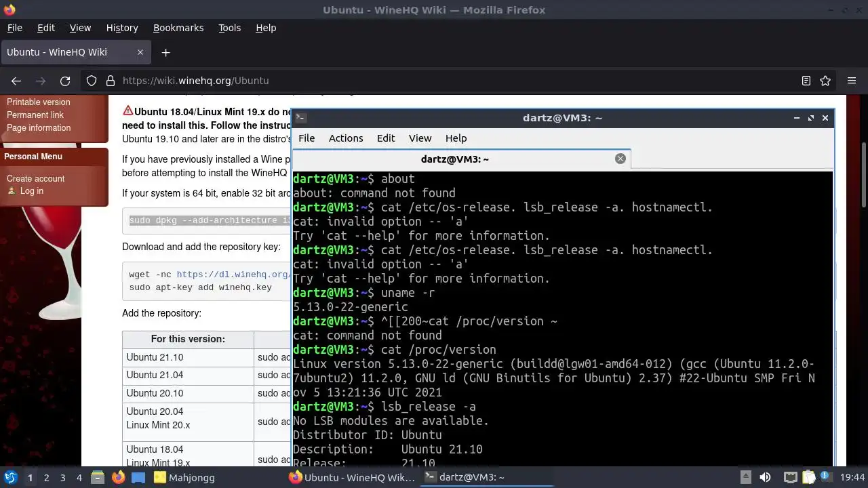Open Firefox History menu
Image resolution: width=868 pixels, height=488 pixels.
122,28
